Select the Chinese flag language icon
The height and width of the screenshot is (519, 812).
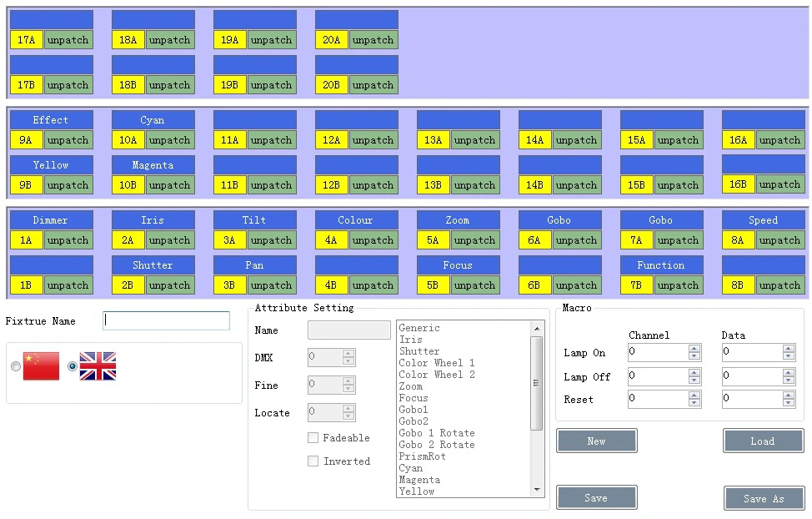click(x=41, y=366)
